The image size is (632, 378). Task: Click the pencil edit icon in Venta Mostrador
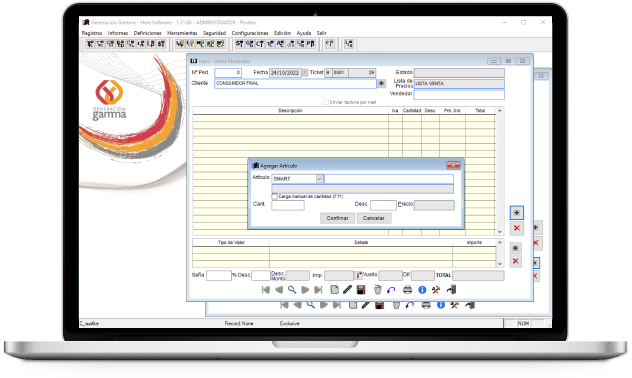pyautogui.click(x=347, y=290)
